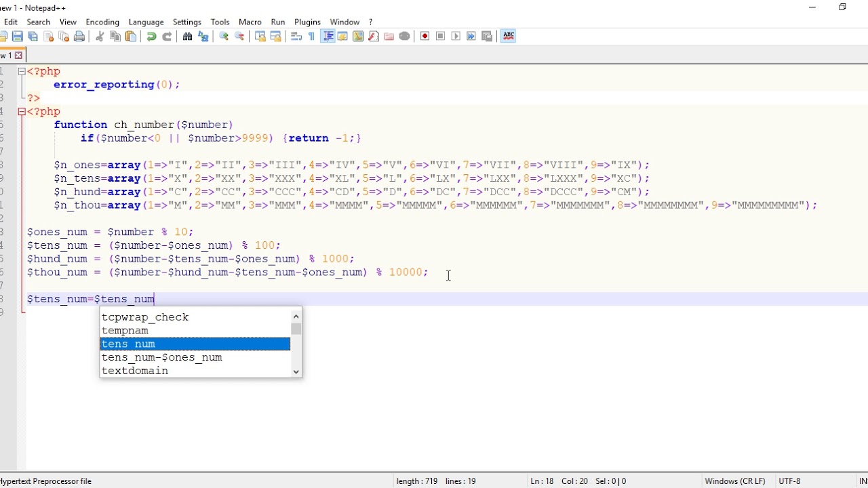Open the Tools menu
The height and width of the screenshot is (488, 868).
coord(220,22)
